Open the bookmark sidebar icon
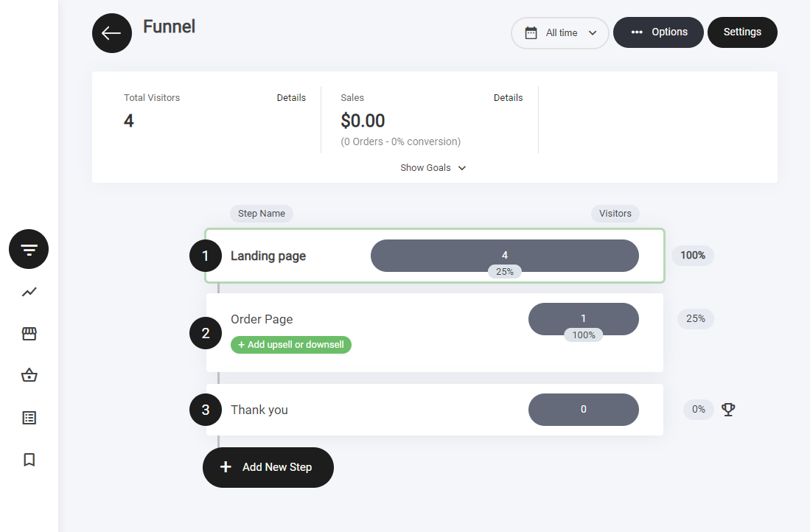The height and width of the screenshot is (532, 810). coord(29,460)
